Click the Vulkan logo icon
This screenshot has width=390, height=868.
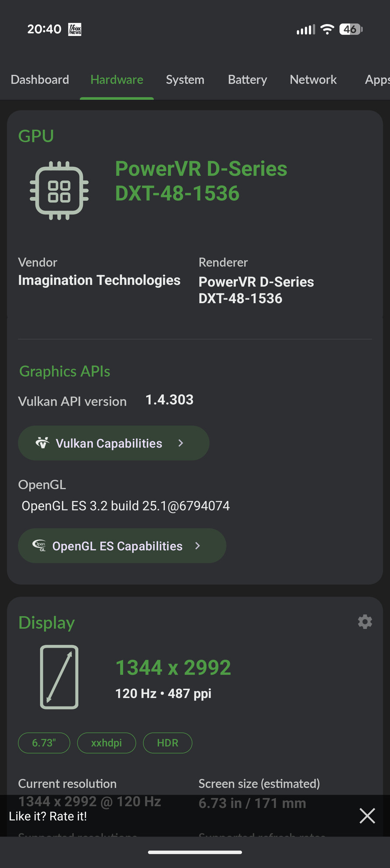point(42,443)
